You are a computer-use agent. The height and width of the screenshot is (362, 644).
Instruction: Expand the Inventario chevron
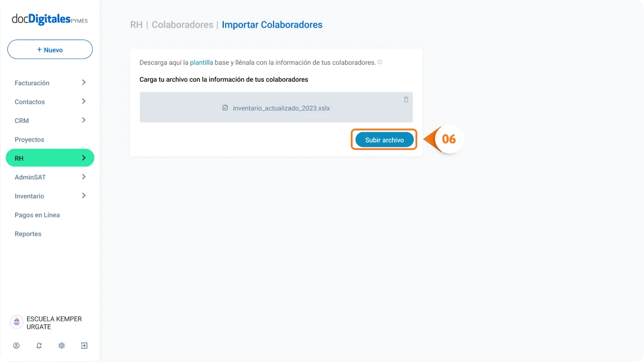click(x=84, y=196)
